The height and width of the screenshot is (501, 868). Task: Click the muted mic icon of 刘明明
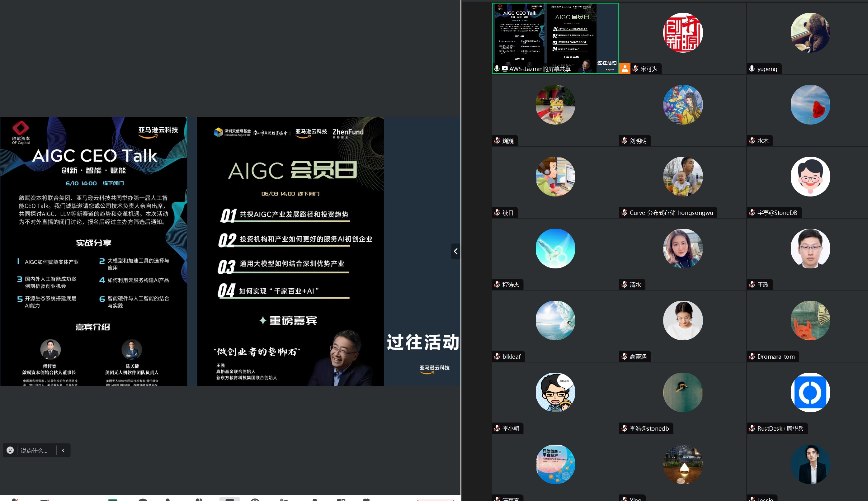coord(625,141)
